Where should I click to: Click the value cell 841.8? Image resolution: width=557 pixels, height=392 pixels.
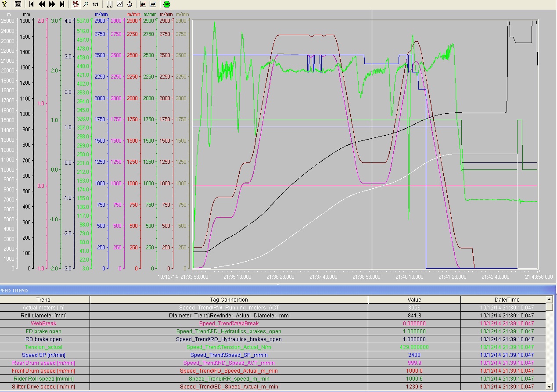(414, 316)
